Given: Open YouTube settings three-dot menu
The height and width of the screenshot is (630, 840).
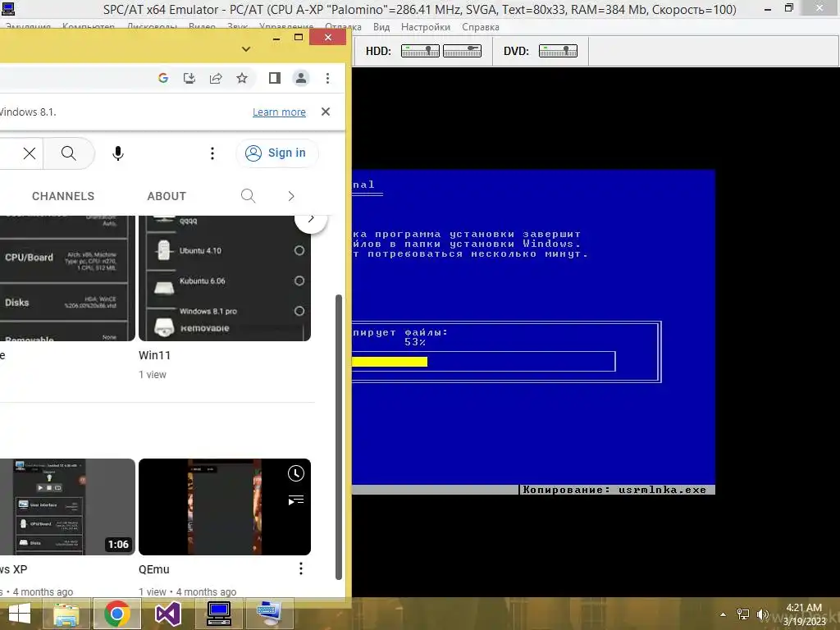Looking at the screenshot, I should (x=212, y=153).
